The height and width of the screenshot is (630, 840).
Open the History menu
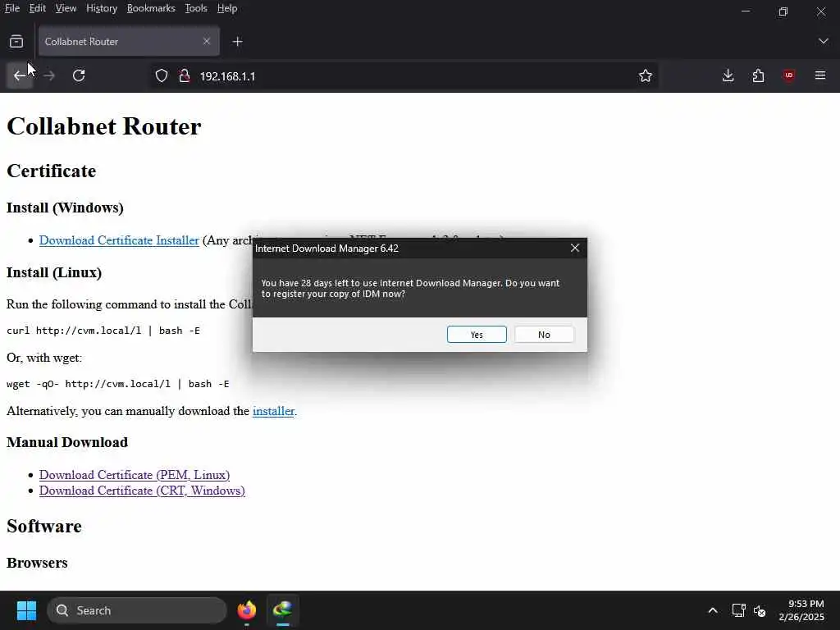(102, 8)
